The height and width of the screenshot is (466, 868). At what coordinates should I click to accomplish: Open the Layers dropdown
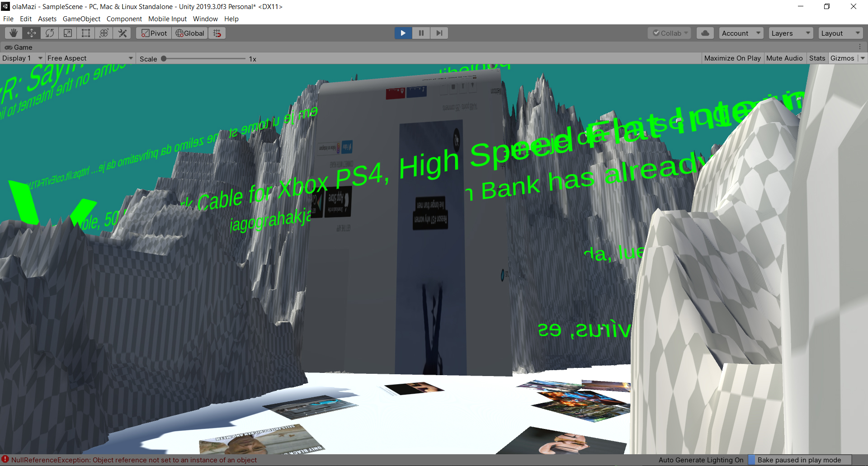tap(790, 33)
